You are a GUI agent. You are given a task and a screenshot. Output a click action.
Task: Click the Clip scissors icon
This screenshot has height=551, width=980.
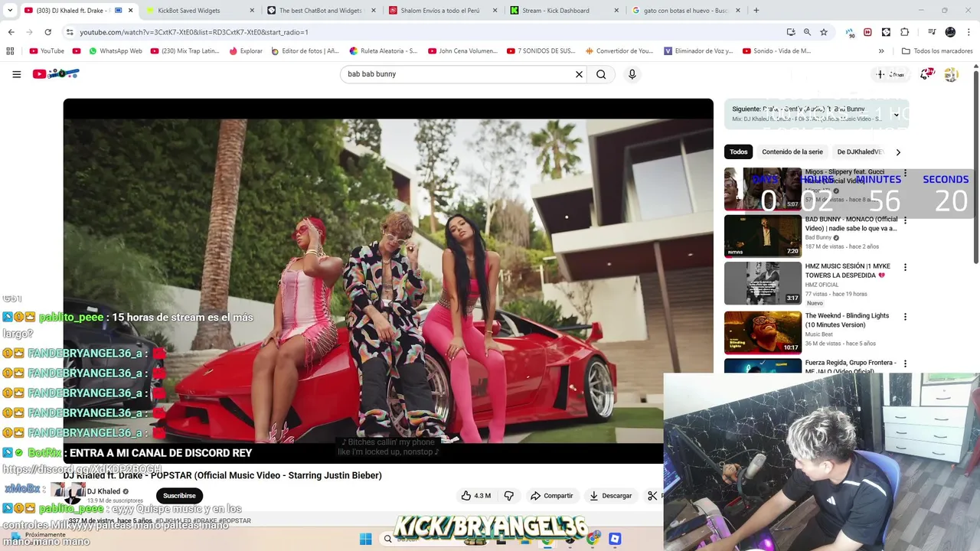coord(652,496)
